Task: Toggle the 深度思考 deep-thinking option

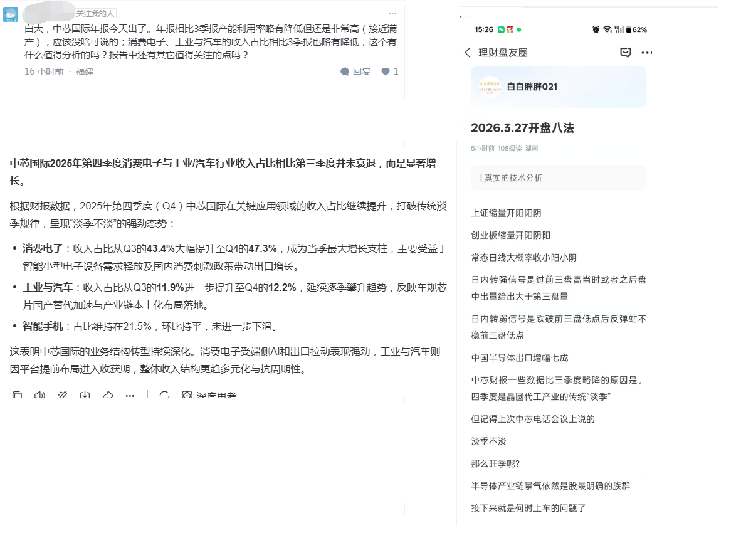Action: [209, 395]
